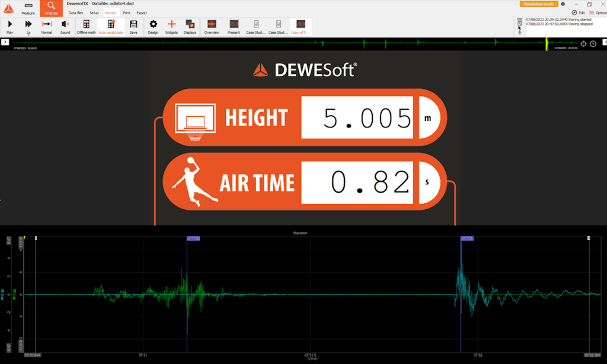Open the Export tab

(x=142, y=13)
